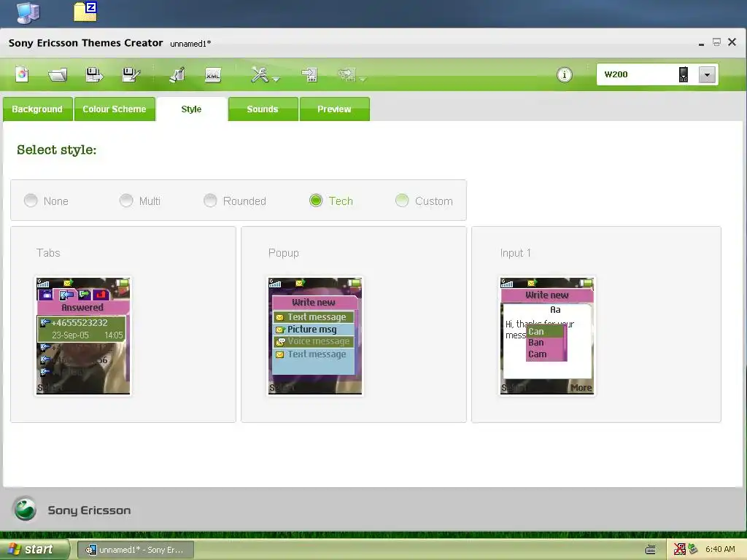The width and height of the screenshot is (747, 560).
Task: Click the send-to-phone arrow icon
Action: click(309, 75)
